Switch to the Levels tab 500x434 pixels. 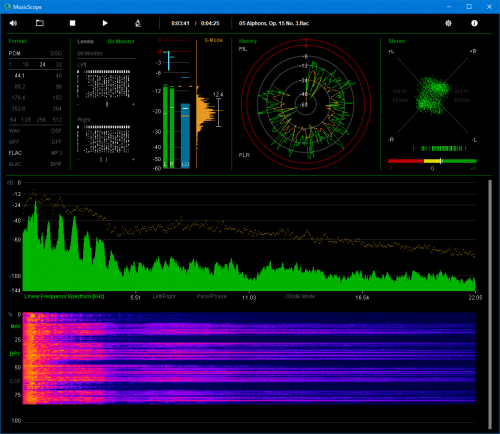(86, 41)
